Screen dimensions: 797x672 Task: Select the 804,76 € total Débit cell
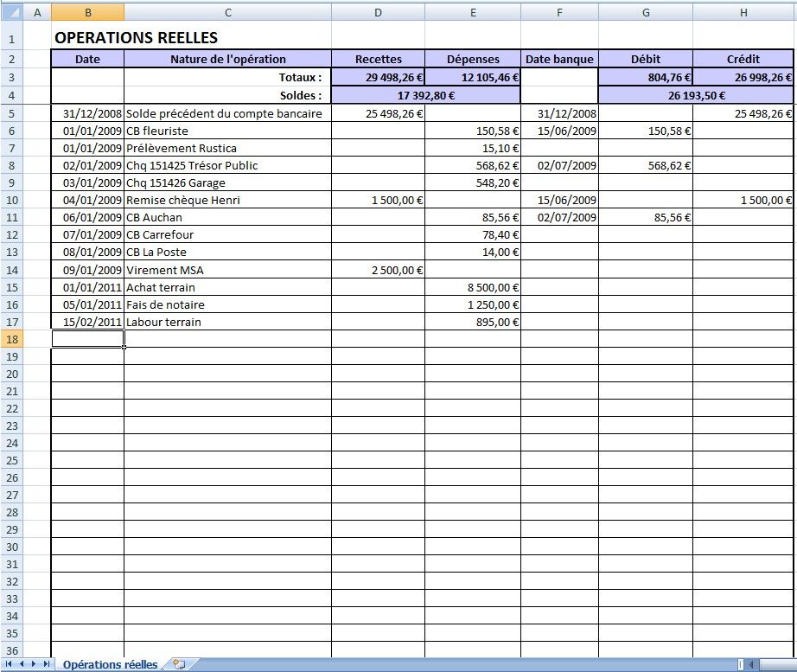pyautogui.click(x=646, y=77)
